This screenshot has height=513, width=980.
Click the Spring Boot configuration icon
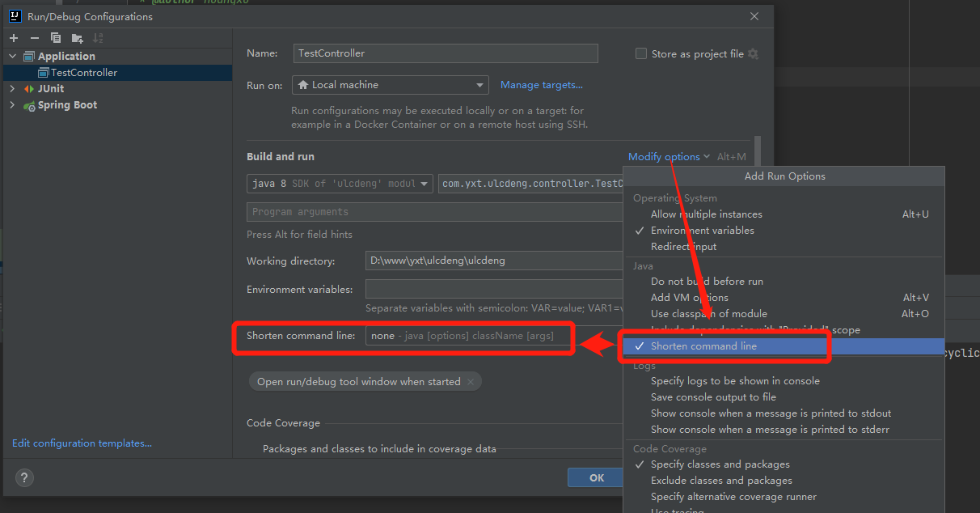point(29,104)
